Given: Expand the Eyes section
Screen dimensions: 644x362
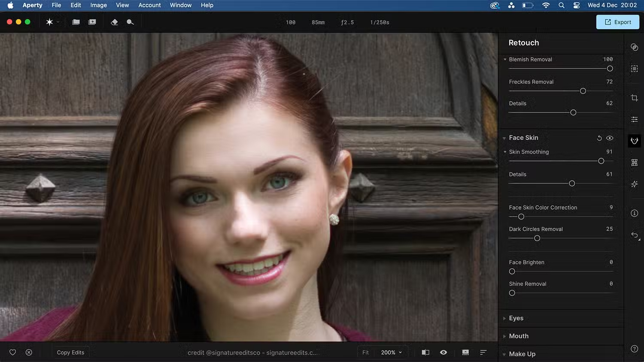Looking at the screenshot, I should [516, 318].
